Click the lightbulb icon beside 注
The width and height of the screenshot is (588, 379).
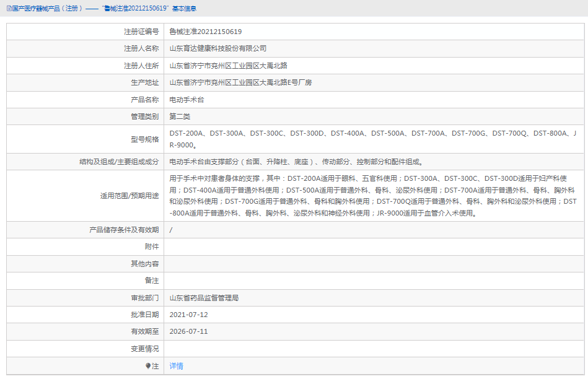pyautogui.click(x=148, y=366)
